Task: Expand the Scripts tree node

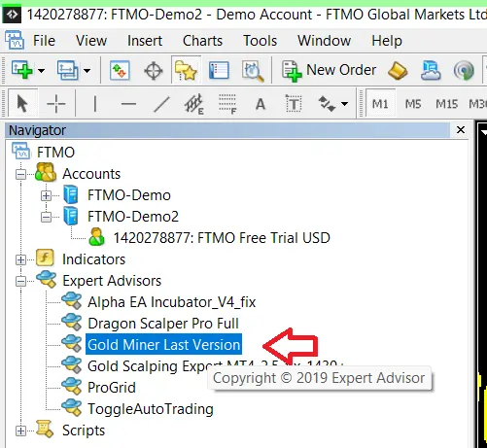Action: 20,431
